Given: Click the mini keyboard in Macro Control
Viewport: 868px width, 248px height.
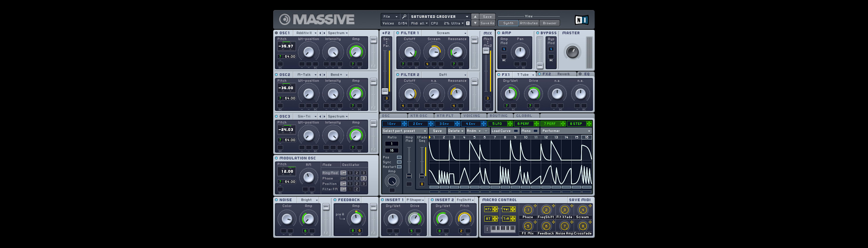Looking at the screenshot, I should click(x=503, y=229).
